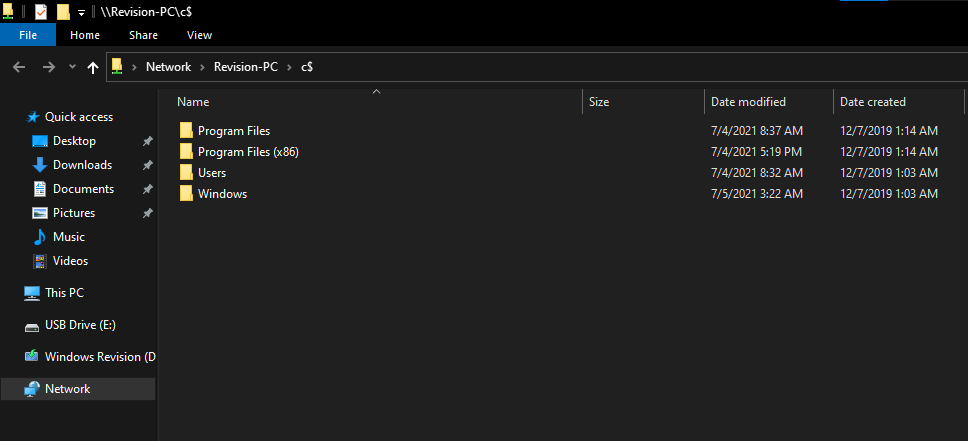Click the New Folder icon in title bar
The image size is (968, 441).
pyautogui.click(x=62, y=12)
